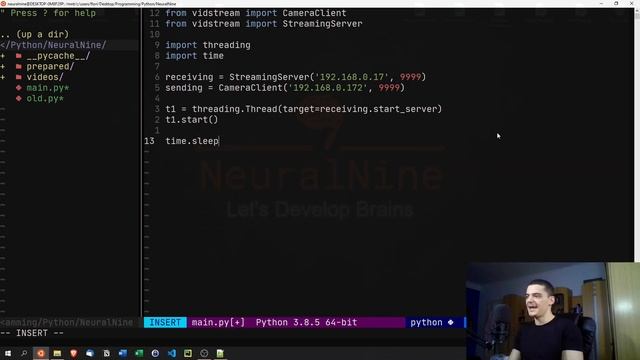
Task: Go up a directory in the file tree
Action: (35, 34)
